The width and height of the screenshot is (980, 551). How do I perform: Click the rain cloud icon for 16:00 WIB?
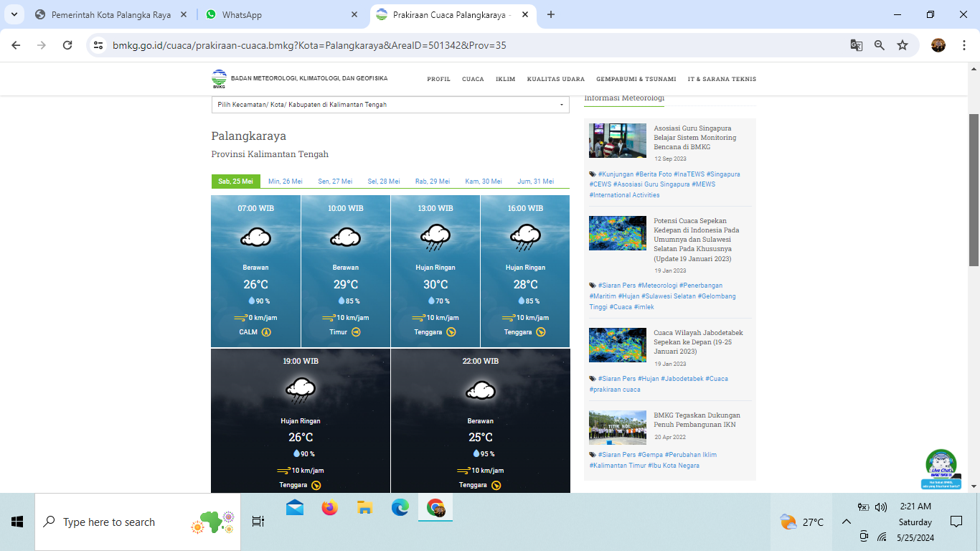[x=524, y=237]
